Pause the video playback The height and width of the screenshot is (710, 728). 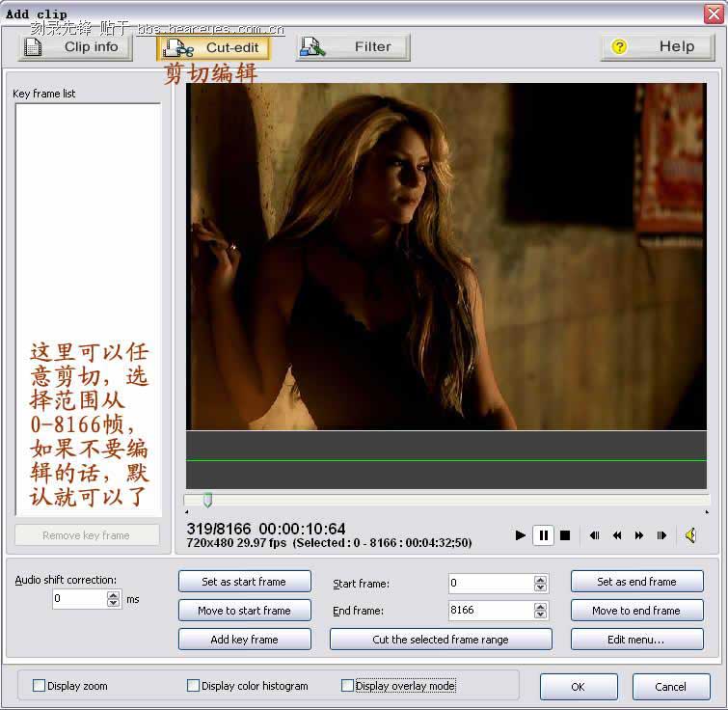click(x=543, y=535)
